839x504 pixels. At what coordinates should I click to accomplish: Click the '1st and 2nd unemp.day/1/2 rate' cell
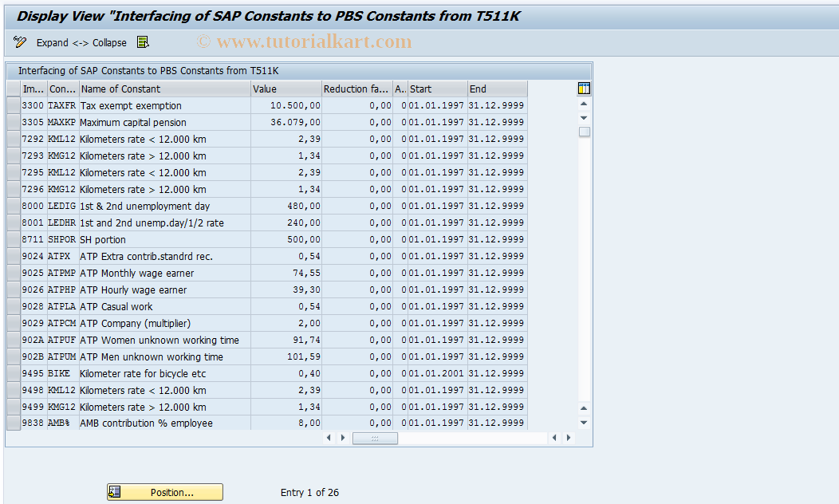click(165, 222)
